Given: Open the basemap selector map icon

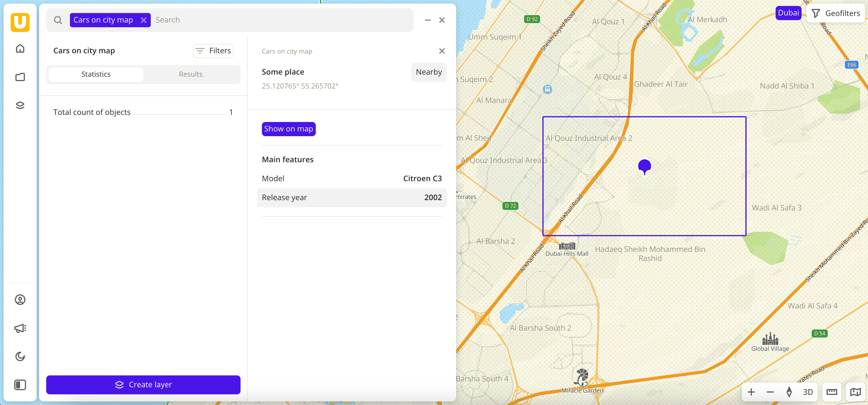Looking at the screenshot, I should click(855, 392).
